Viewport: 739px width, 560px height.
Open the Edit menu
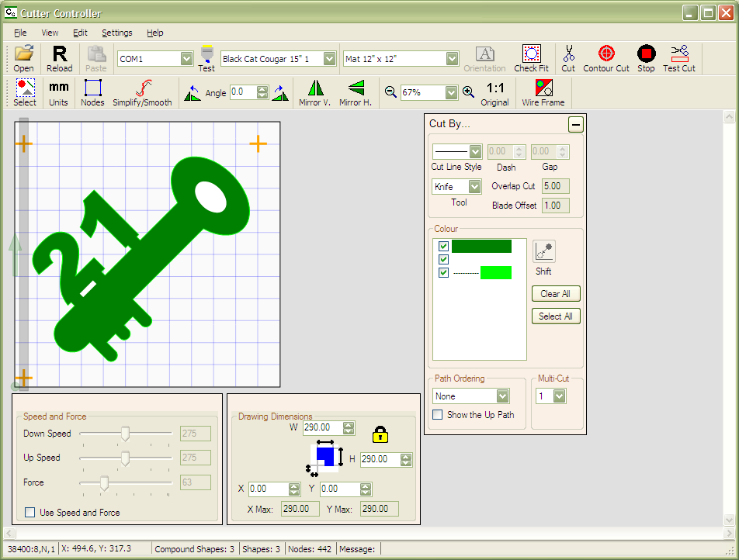pyautogui.click(x=80, y=33)
